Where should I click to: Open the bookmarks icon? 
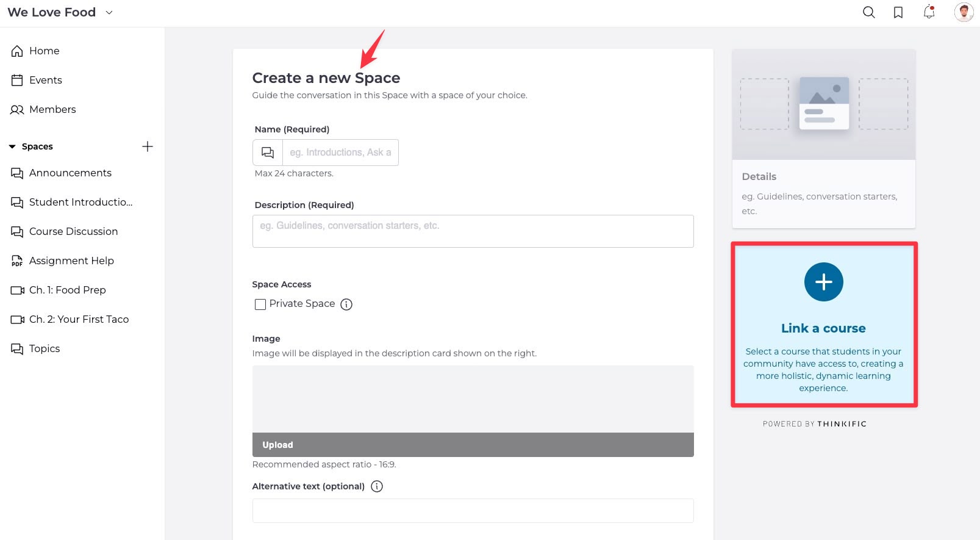click(898, 12)
